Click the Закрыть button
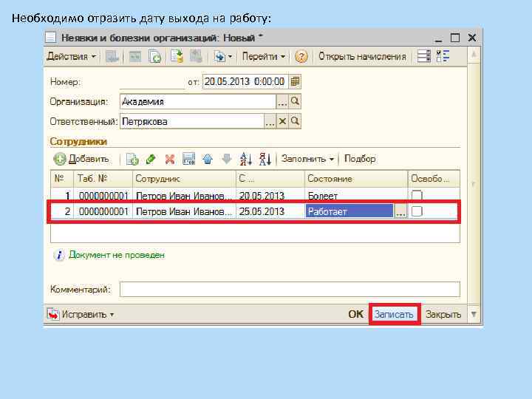The height and width of the screenshot is (399, 532). click(x=443, y=314)
